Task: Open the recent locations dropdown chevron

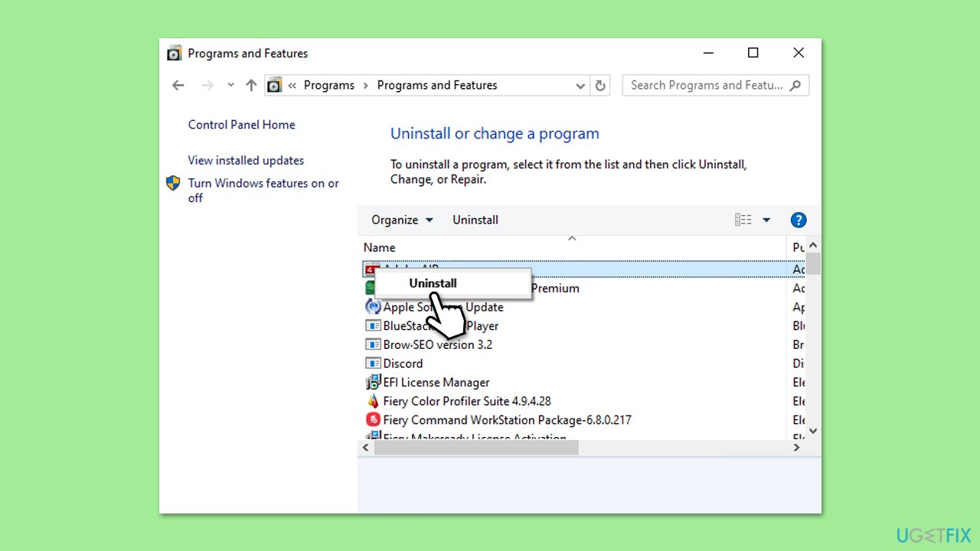Action: point(230,85)
